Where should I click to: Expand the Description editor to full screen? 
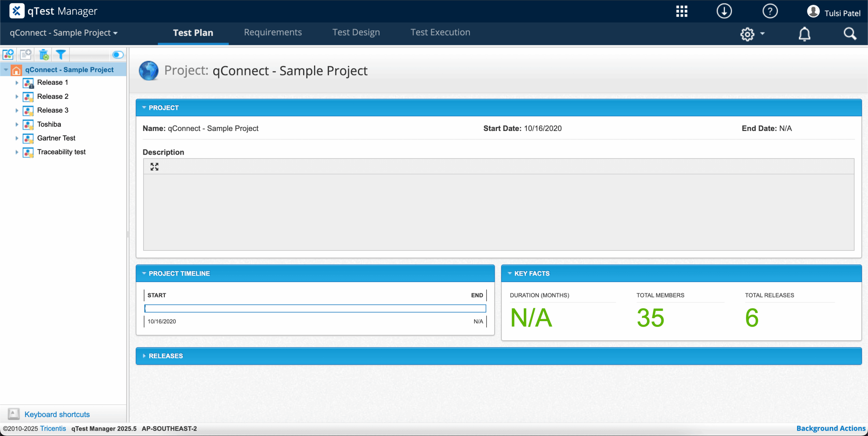pos(155,167)
